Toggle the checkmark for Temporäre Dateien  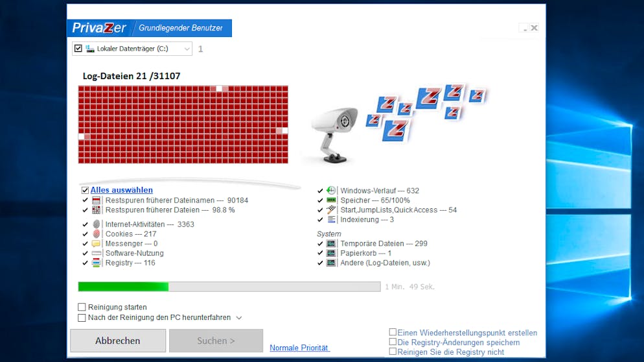click(320, 243)
